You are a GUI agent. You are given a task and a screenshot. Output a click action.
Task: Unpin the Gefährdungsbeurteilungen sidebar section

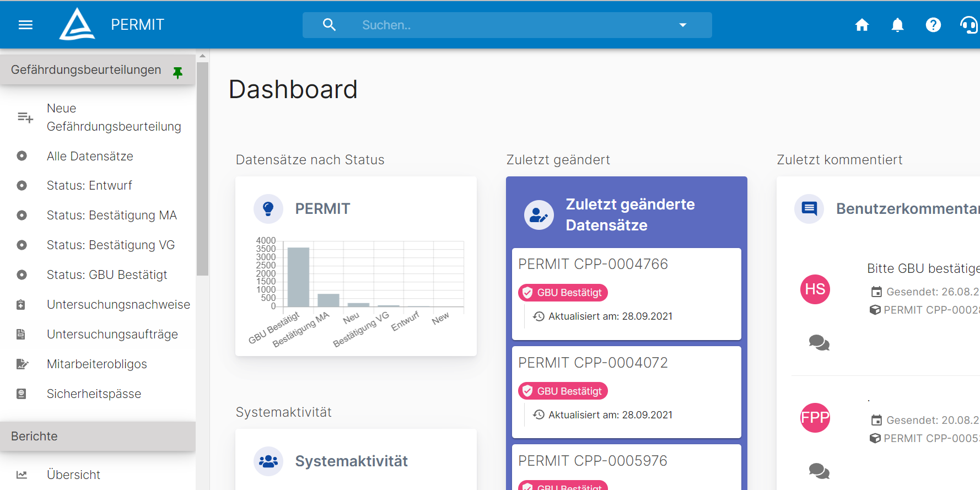click(177, 72)
